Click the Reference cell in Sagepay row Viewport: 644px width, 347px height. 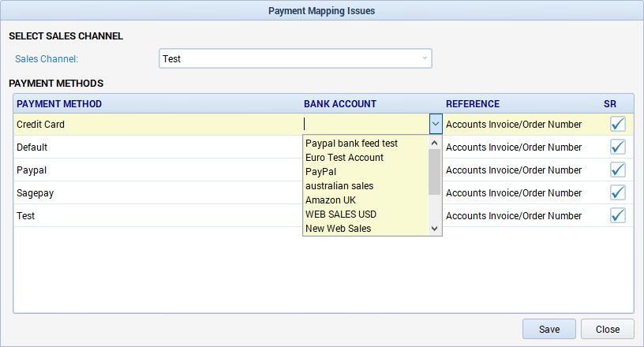(514, 193)
